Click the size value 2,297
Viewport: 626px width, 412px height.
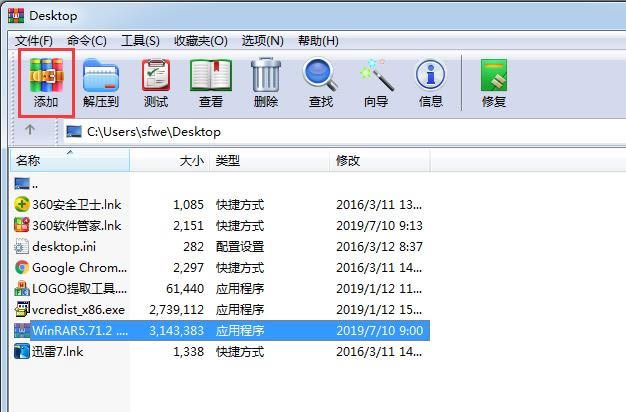tap(188, 267)
